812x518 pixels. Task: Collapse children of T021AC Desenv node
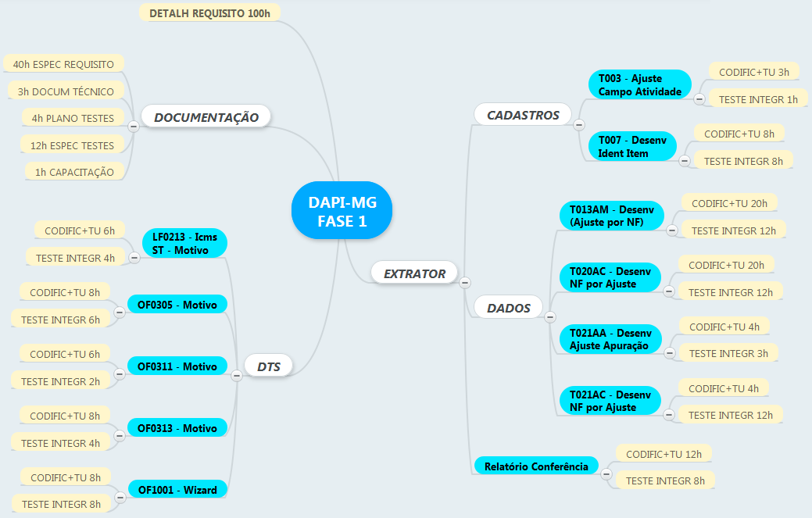click(x=668, y=415)
